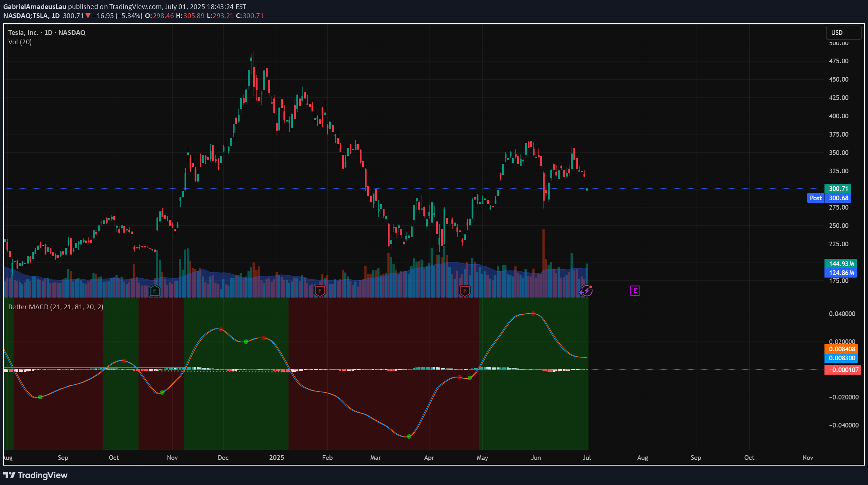Click the TradingView logo at bottom left

point(35,475)
